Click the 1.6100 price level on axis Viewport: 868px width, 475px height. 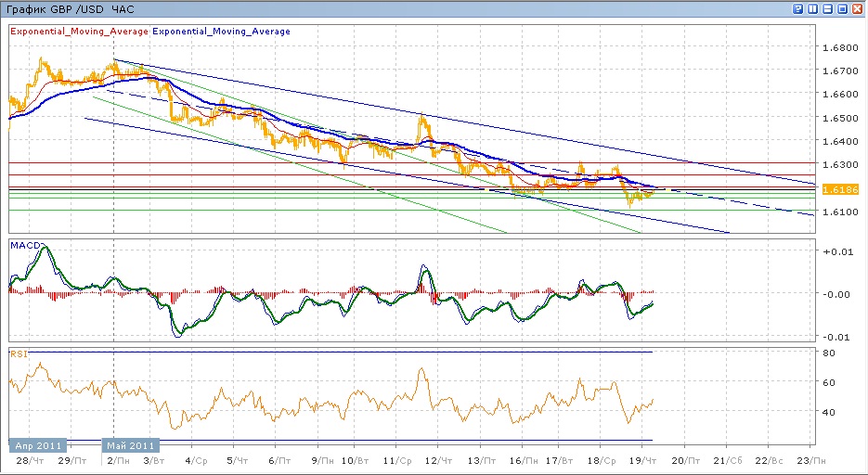838,212
